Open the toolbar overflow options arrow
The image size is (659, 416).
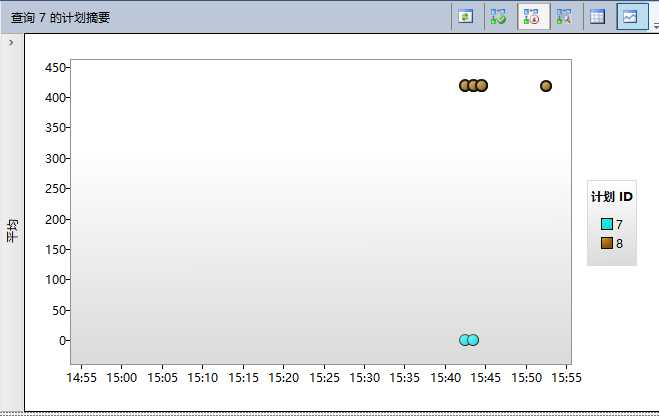(656, 25)
